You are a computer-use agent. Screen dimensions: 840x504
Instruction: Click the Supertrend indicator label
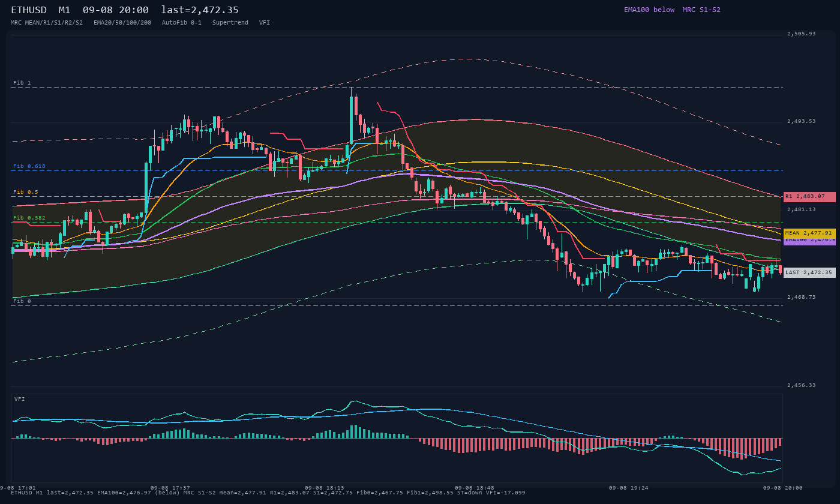230,22
